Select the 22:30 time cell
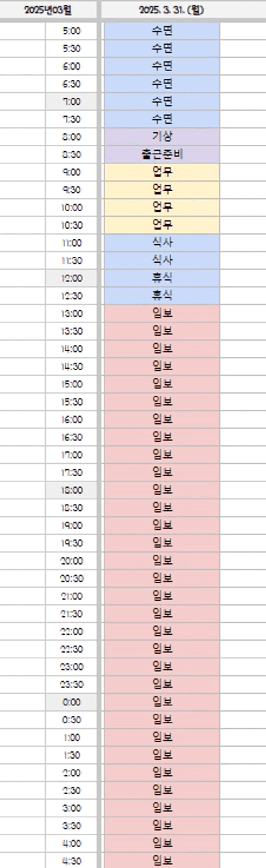This screenshot has height=868, width=266. (71, 649)
